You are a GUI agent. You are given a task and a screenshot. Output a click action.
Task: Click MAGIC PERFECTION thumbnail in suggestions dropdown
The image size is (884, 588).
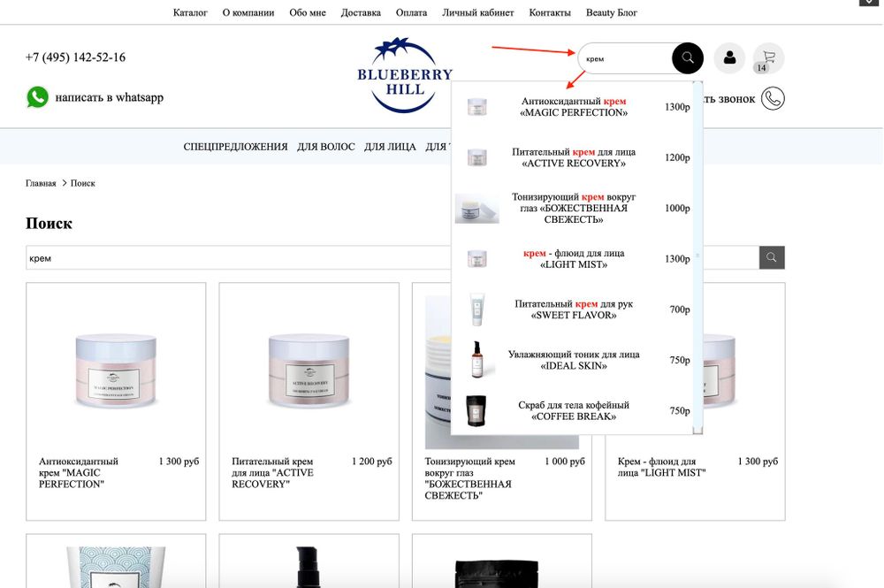point(477,107)
